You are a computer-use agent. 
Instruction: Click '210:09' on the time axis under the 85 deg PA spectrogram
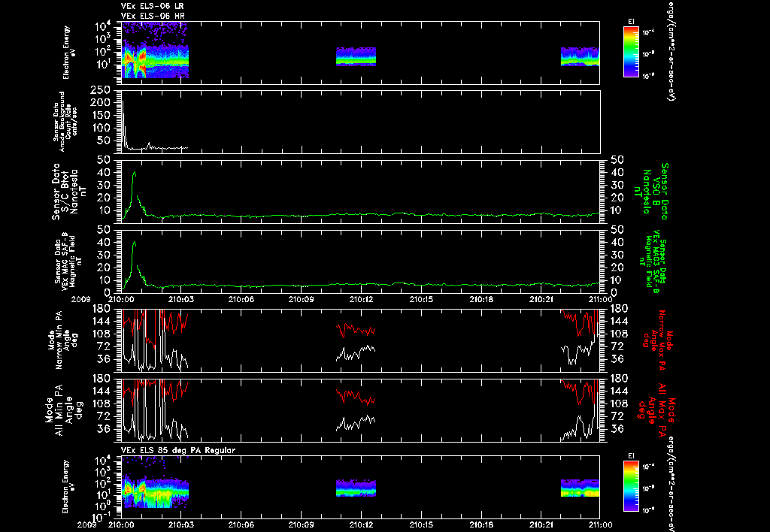[301, 524]
